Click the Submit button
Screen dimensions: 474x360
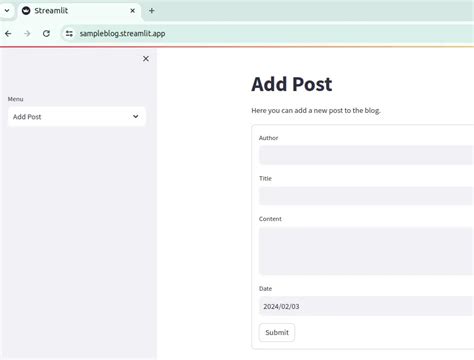(277, 332)
